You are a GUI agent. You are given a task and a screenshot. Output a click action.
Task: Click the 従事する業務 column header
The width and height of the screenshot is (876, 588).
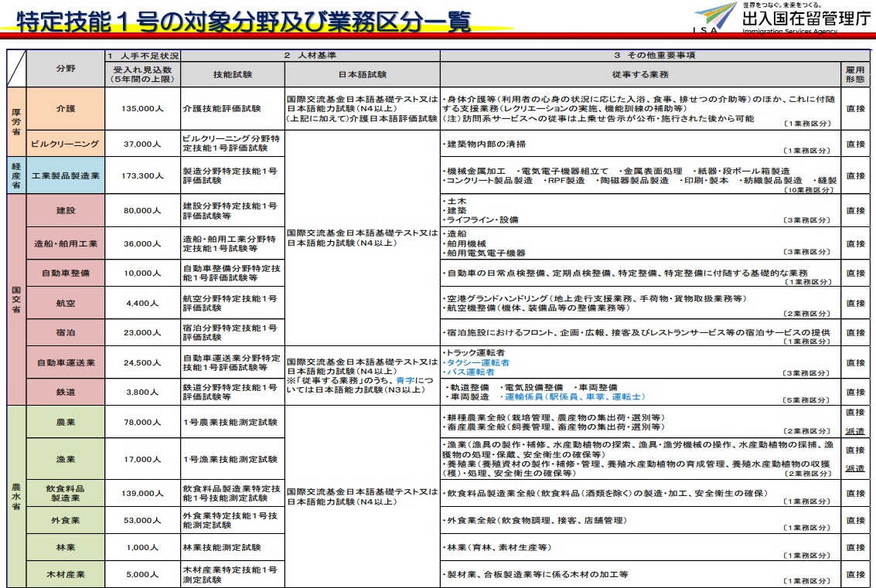coord(643,75)
